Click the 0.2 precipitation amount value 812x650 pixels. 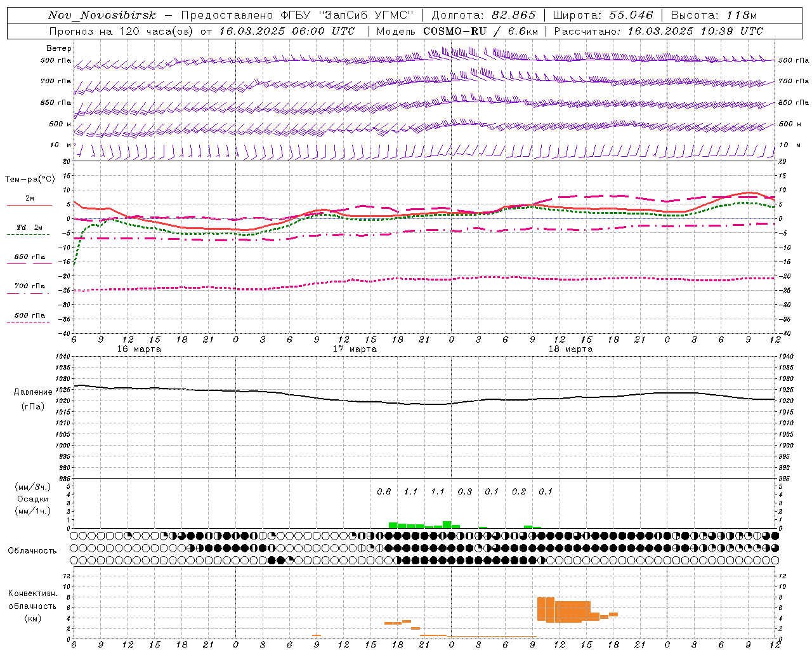pyautogui.click(x=519, y=492)
